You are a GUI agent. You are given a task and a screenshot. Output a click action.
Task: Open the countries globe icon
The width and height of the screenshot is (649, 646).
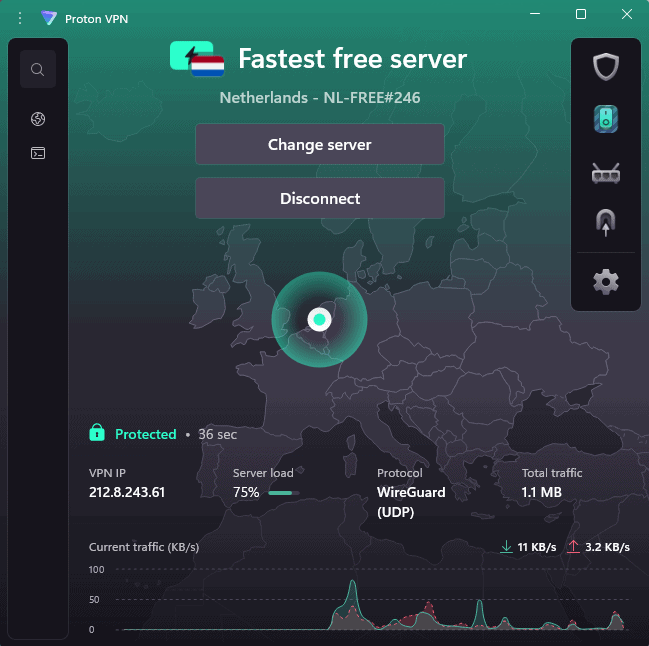coord(37,120)
